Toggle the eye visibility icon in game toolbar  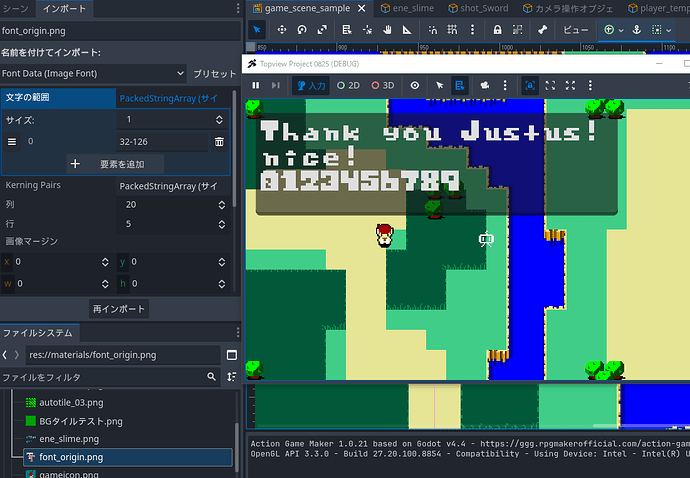point(415,85)
